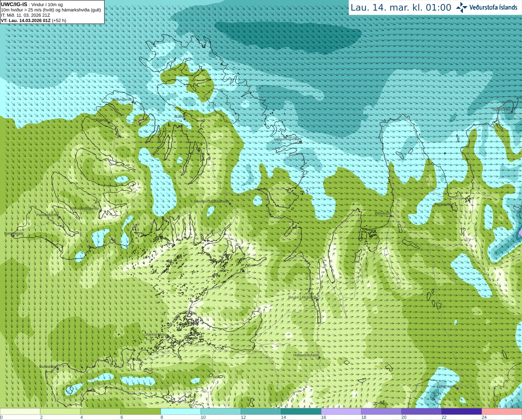522x420 pixels.
Task: Select the VT: Lau. 14.03.2026 01Z line
Action: (x=33, y=20)
